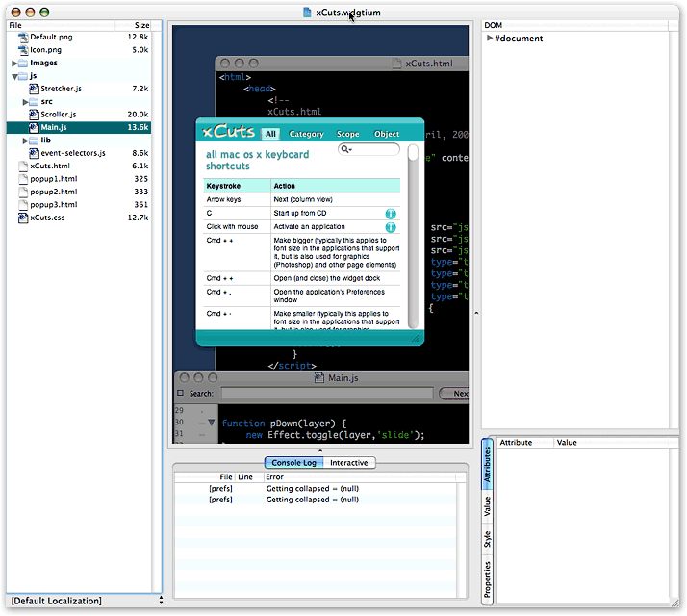Select the Scope filter in xCuts widget
687x616 pixels.
point(348,134)
